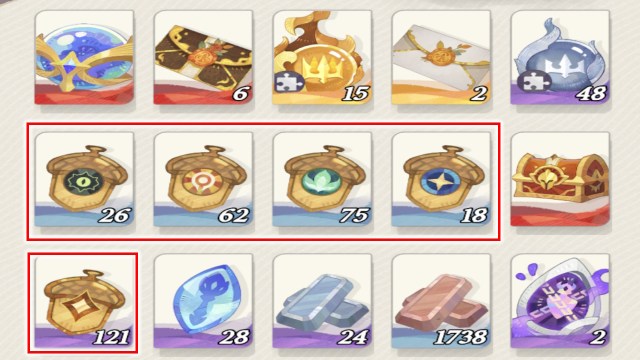
Task: Click the number 75 on the leaf acorn
Action: [x=354, y=215]
